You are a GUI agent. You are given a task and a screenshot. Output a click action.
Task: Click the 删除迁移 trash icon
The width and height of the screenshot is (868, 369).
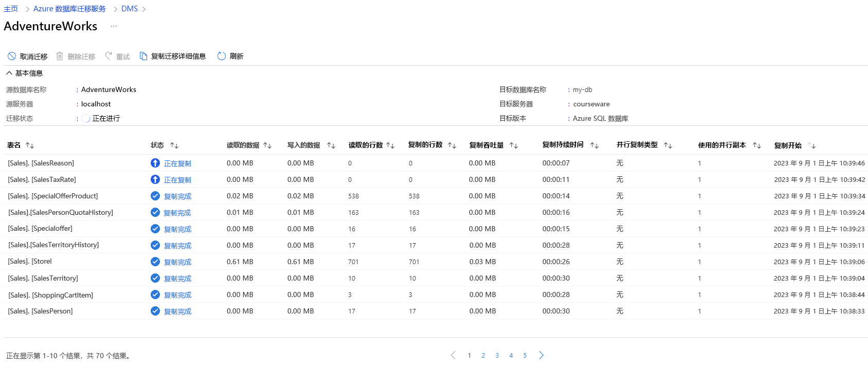click(60, 56)
